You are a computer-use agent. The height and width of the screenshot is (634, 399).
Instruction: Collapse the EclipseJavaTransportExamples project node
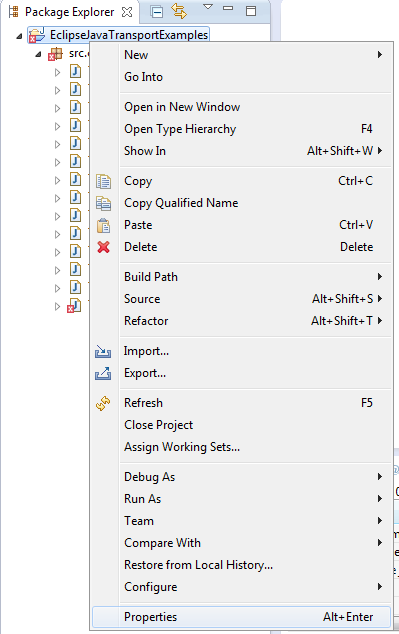point(19,36)
